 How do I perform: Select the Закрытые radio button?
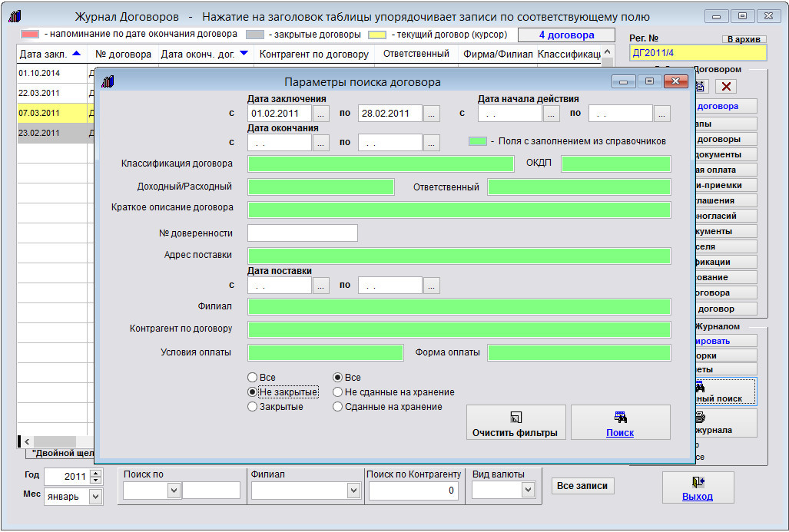coord(252,407)
